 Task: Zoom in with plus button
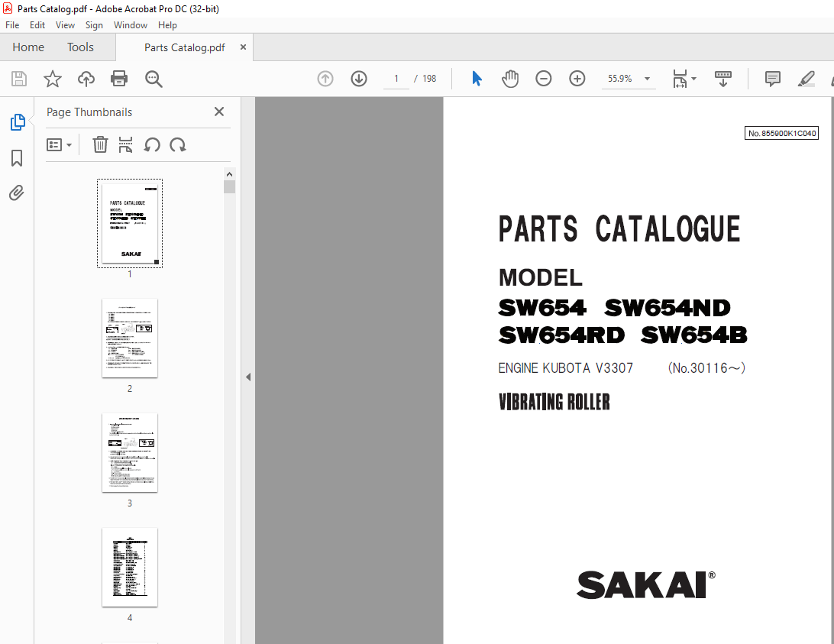(x=577, y=79)
